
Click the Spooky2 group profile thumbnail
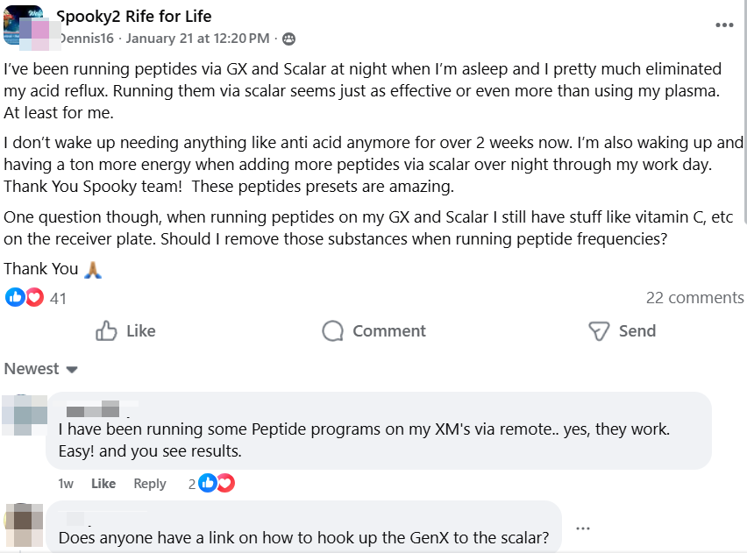[24, 25]
